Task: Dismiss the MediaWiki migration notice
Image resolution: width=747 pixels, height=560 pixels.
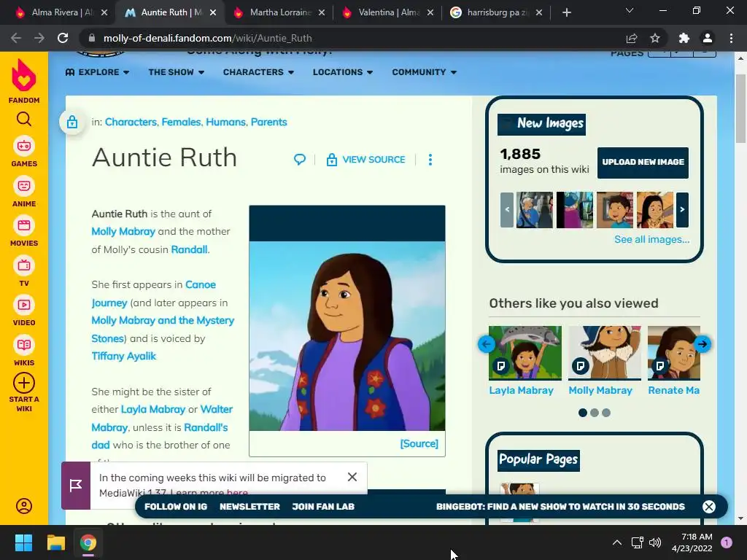Action: pyautogui.click(x=352, y=477)
